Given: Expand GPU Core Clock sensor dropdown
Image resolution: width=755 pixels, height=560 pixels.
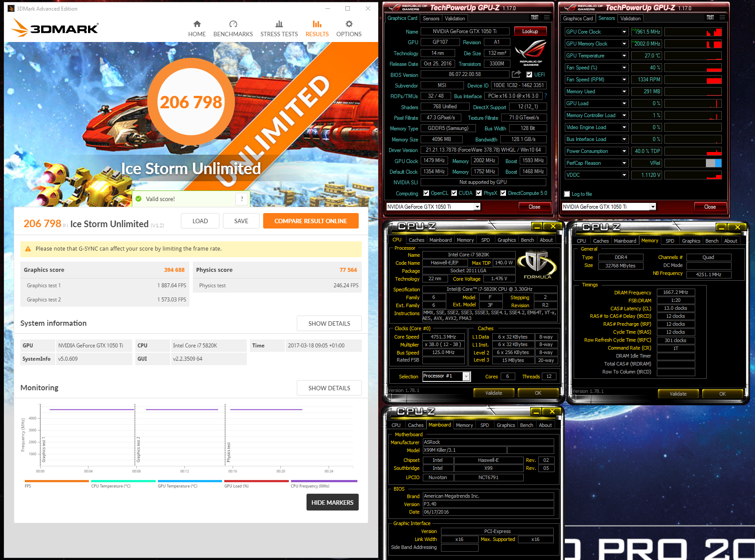Looking at the screenshot, I should [624, 32].
